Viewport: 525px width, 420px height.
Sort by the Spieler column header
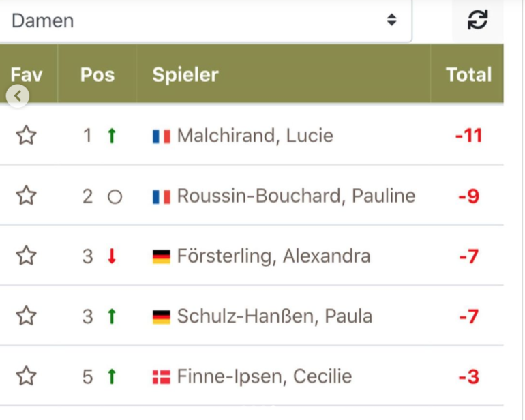185,74
